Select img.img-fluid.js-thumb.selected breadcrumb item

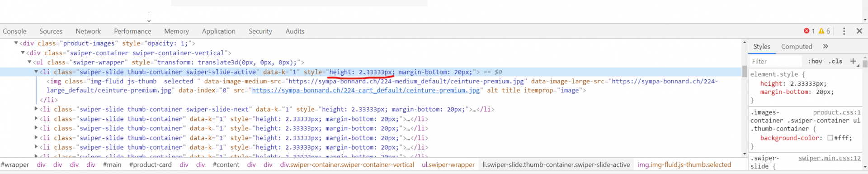(x=684, y=165)
